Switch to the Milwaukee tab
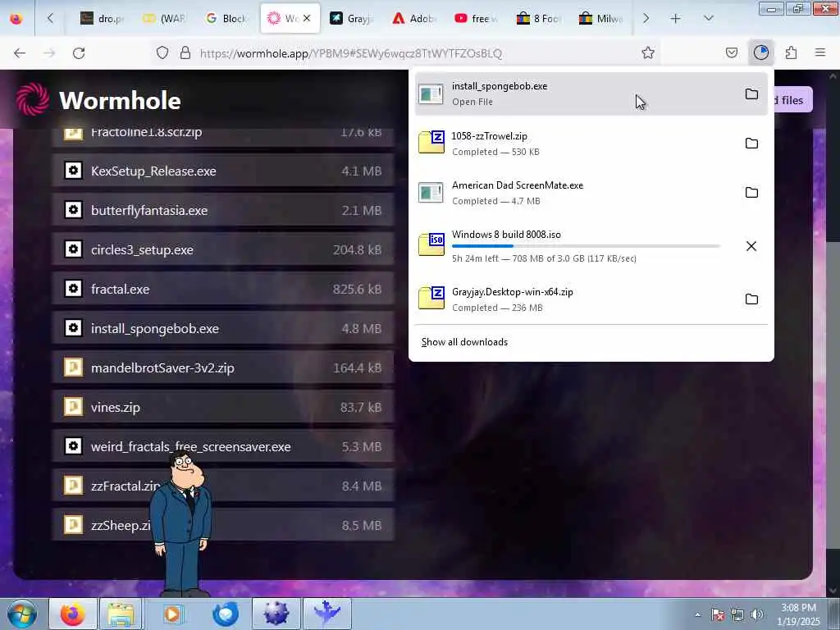840x630 pixels. [600, 18]
